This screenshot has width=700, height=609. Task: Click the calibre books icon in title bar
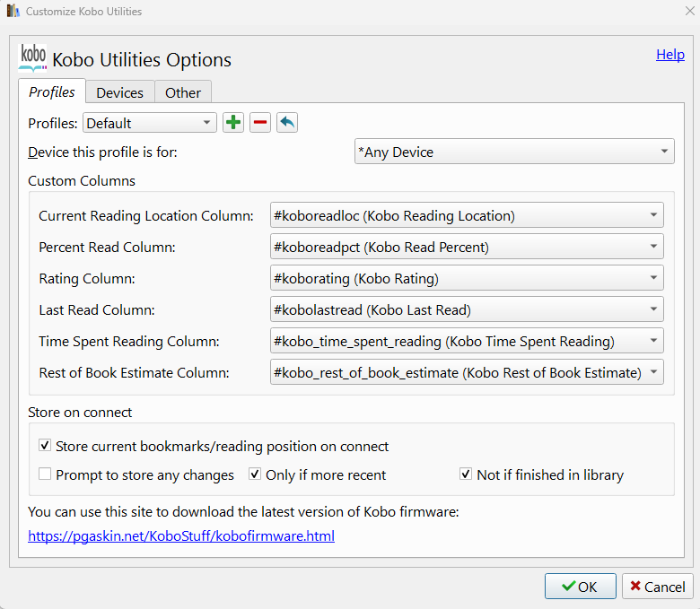[13, 12]
